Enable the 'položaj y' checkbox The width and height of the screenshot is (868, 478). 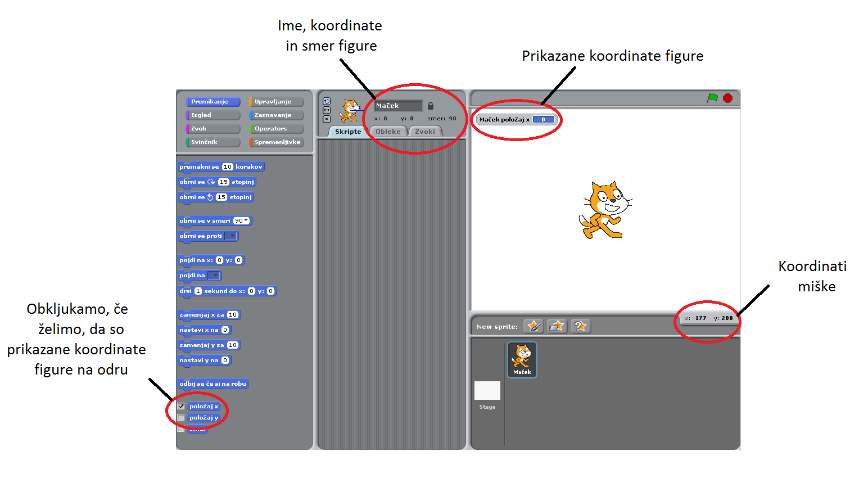coord(181,418)
